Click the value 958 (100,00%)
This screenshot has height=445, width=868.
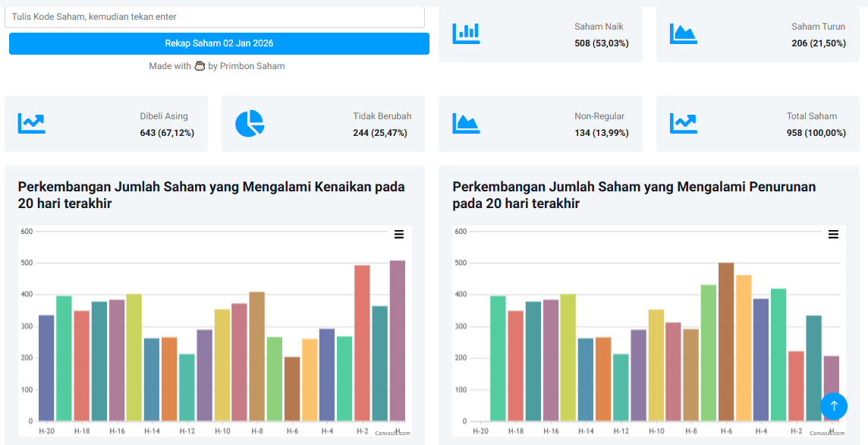(x=816, y=133)
